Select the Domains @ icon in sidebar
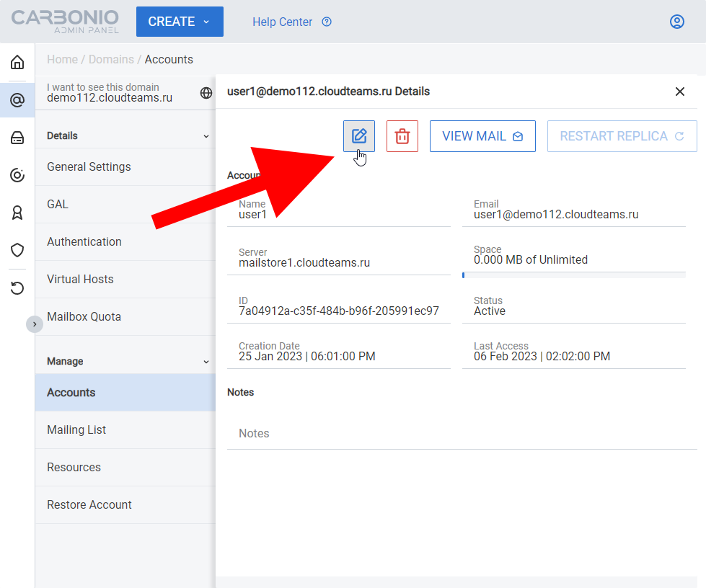This screenshot has width=706, height=588. (17, 99)
